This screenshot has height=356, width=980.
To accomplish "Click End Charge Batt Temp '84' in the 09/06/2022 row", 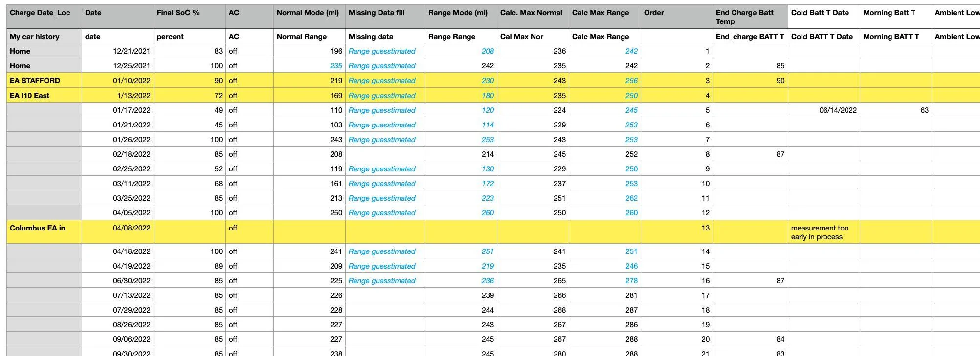I will [x=750, y=339].
